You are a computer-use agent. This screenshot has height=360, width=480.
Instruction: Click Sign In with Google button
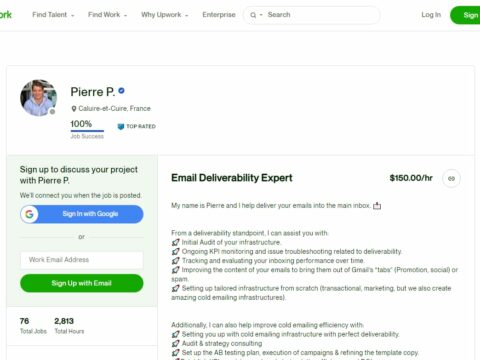pyautogui.click(x=82, y=214)
